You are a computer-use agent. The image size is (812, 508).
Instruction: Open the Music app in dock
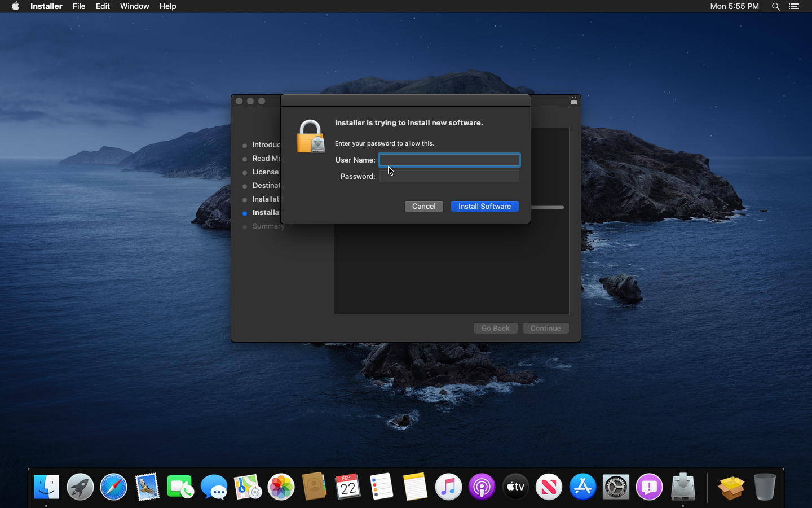[x=448, y=487]
